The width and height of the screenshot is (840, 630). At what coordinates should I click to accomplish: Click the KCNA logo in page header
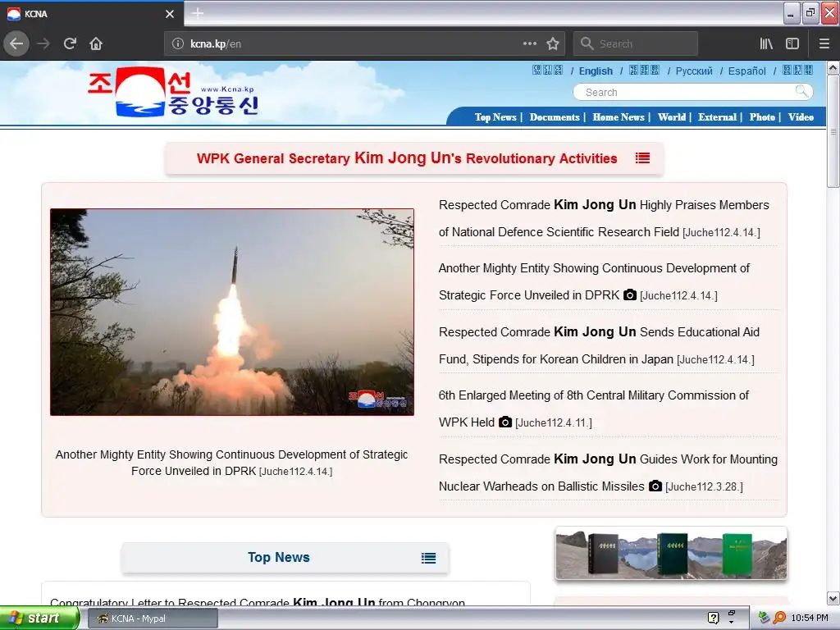174,92
